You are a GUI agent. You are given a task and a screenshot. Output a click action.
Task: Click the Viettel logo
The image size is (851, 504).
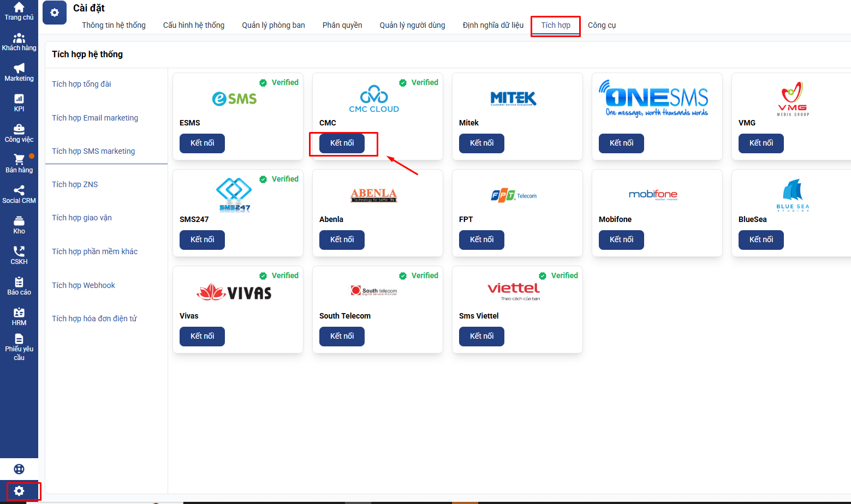(514, 291)
